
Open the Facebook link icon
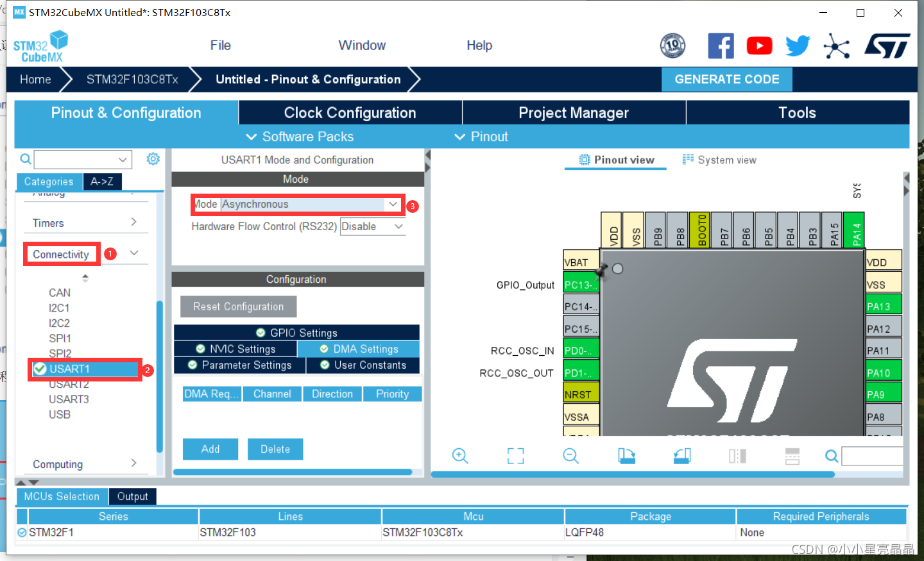point(721,46)
